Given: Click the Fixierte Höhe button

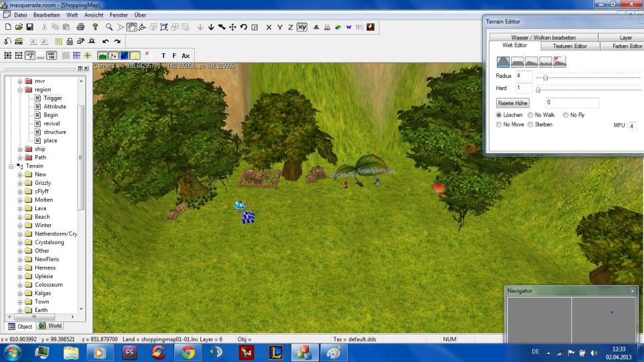Looking at the screenshot, I should click(512, 103).
